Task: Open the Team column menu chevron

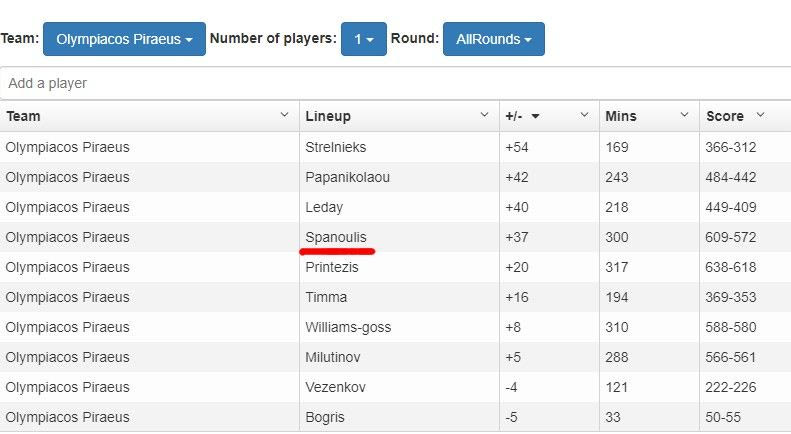Action: [x=284, y=116]
